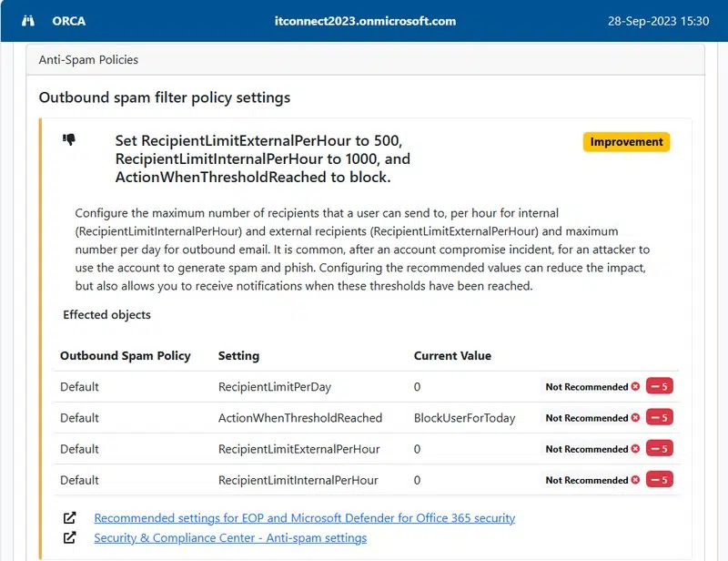Screen dimensions: 728x561
Task: Click the Outbound Spam Policy column header
Action: click(125, 356)
